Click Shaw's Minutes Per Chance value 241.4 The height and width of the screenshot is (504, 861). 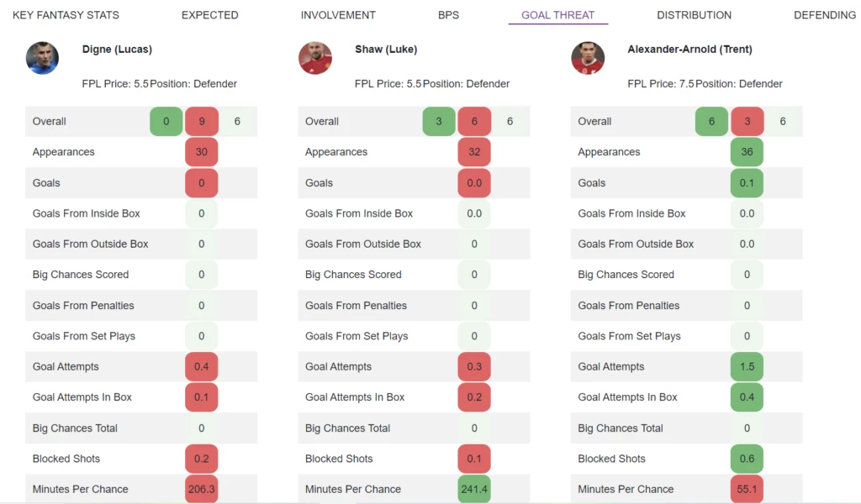474,489
